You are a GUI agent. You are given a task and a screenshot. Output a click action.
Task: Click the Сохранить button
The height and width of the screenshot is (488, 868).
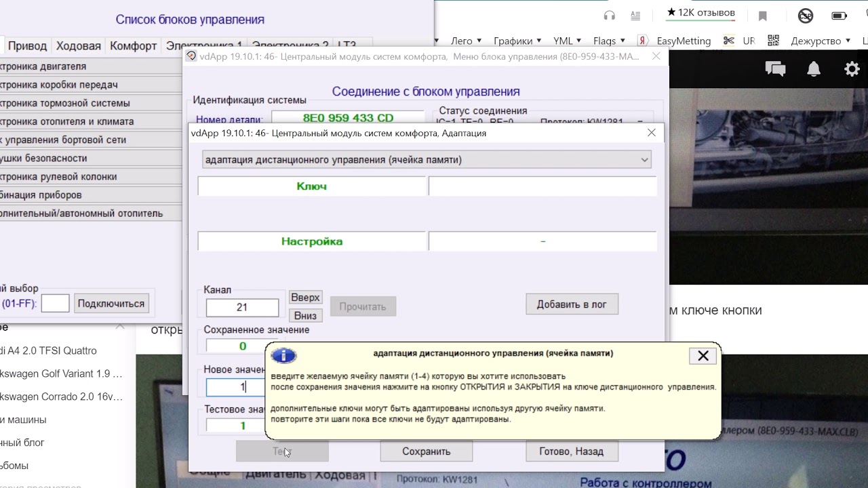426,451
